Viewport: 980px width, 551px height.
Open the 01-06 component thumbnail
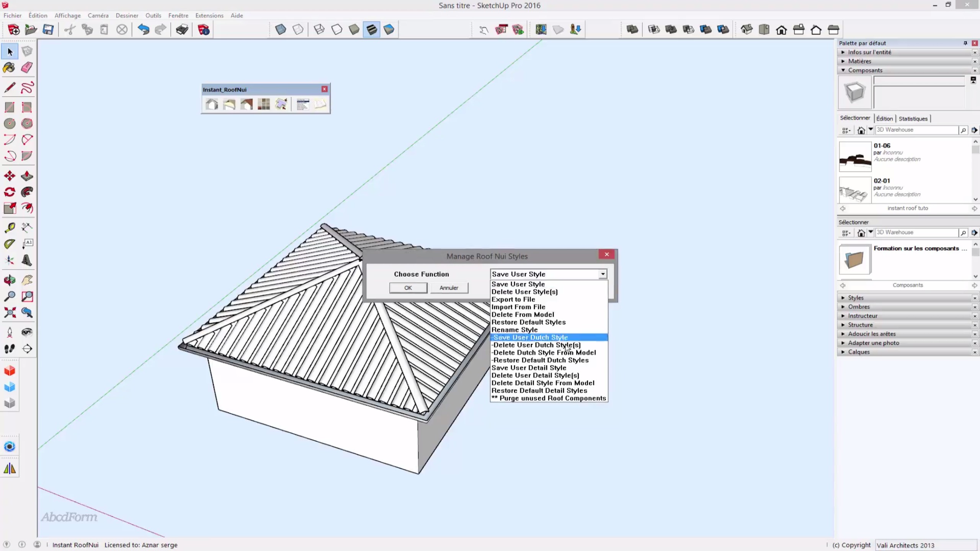854,157
